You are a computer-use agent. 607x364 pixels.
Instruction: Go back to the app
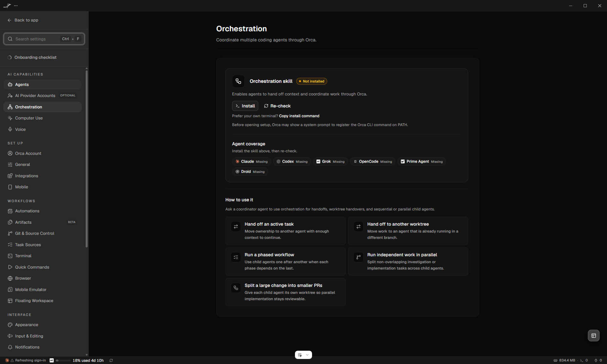click(x=23, y=20)
